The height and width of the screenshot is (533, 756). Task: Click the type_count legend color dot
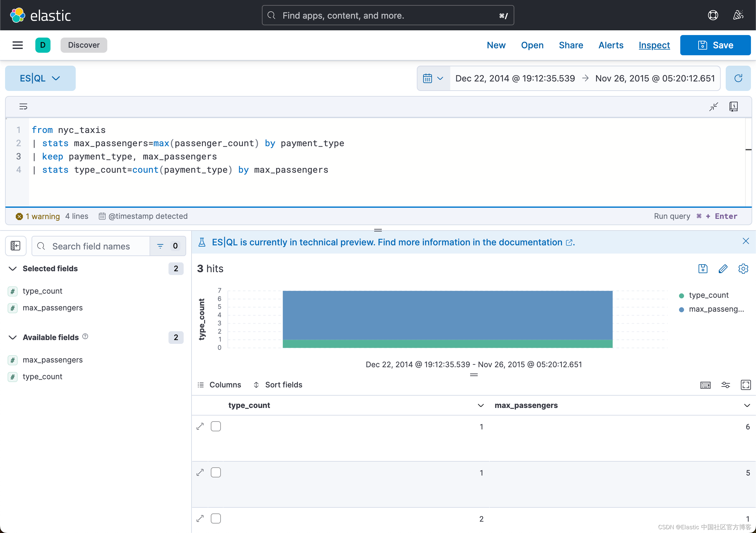pyautogui.click(x=681, y=295)
